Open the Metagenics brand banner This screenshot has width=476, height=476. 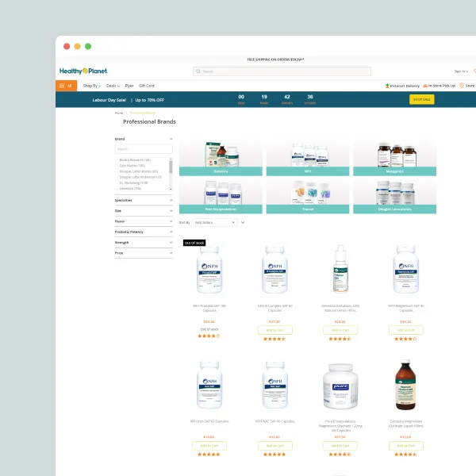coord(394,159)
